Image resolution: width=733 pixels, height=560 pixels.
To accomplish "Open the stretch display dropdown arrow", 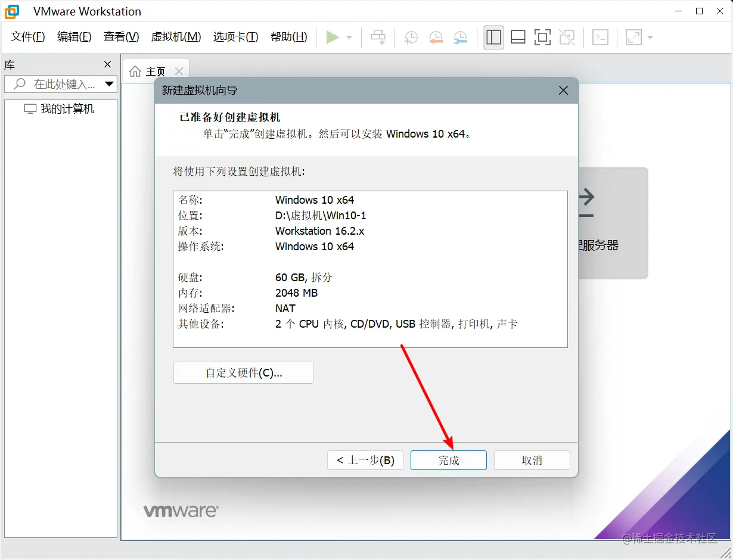I will click(x=650, y=38).
